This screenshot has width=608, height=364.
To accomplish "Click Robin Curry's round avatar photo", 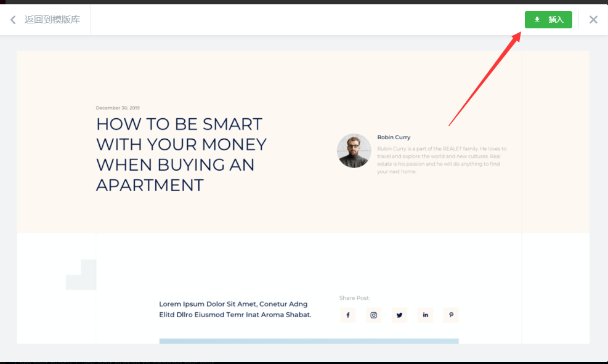I will click(354, 151).
